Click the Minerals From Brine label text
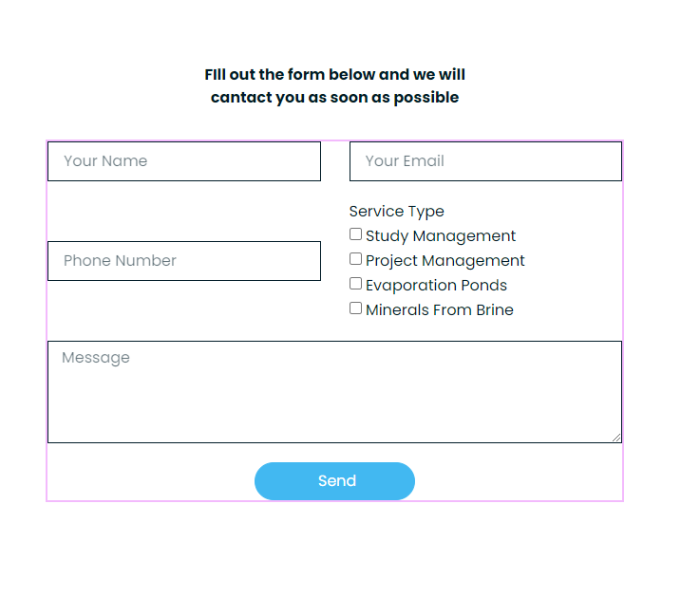The height and width of the screenshot is (616, 681). pyautogui.click(x=439, y=310)
